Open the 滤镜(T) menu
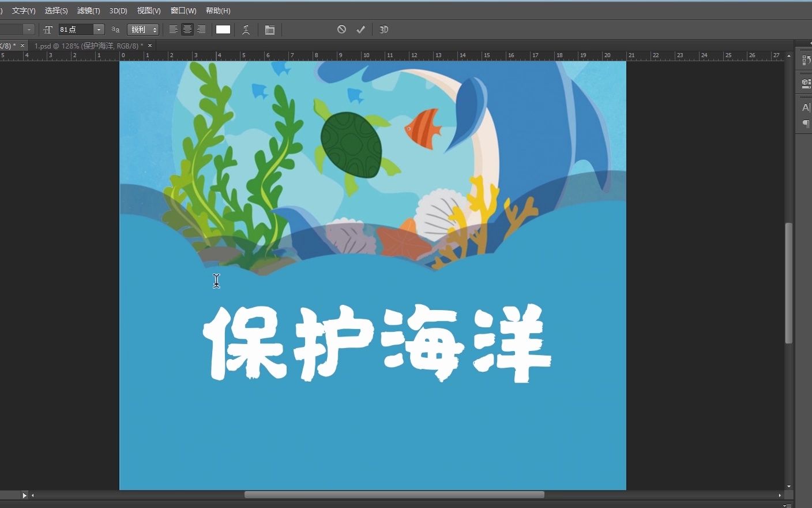812x508 pixels. (x=88, y=10)
